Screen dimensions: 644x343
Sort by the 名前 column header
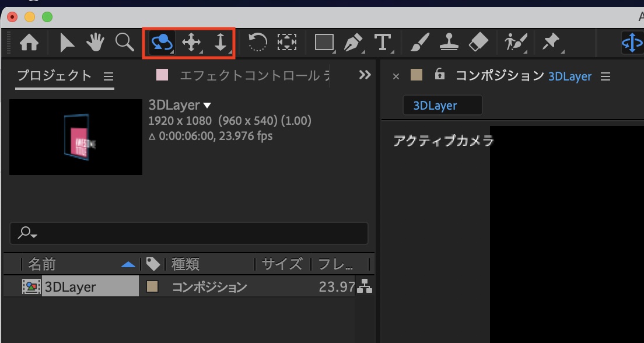pos(42,264)
